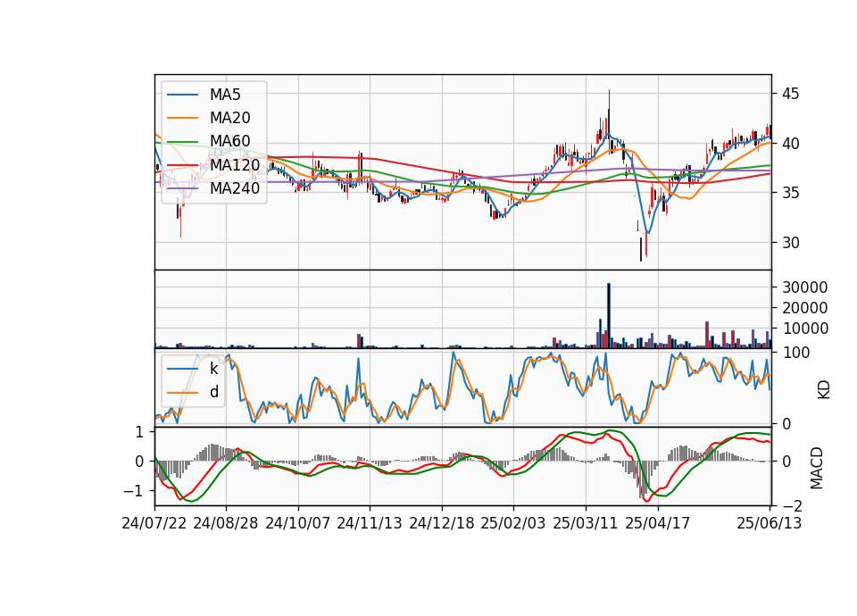This screenshot has width=857, height=616.
Task: Click the 24/07/22 date label
Action: (154, 523)
